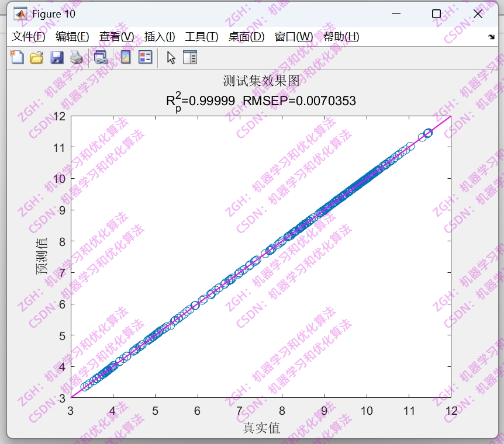This screenshot has width=504, height=444.
Task: Open the 编辑(E) menu
Action: tap(73, 37)
